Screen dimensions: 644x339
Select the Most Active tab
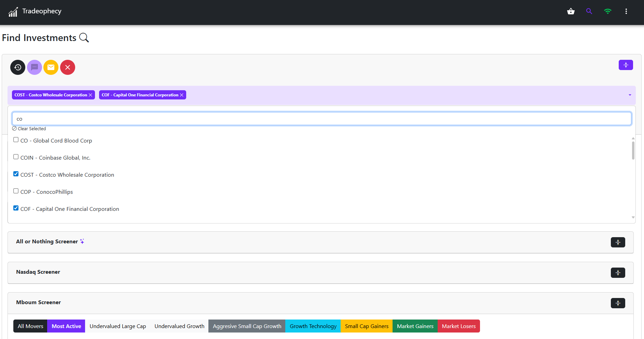[66, 326]
